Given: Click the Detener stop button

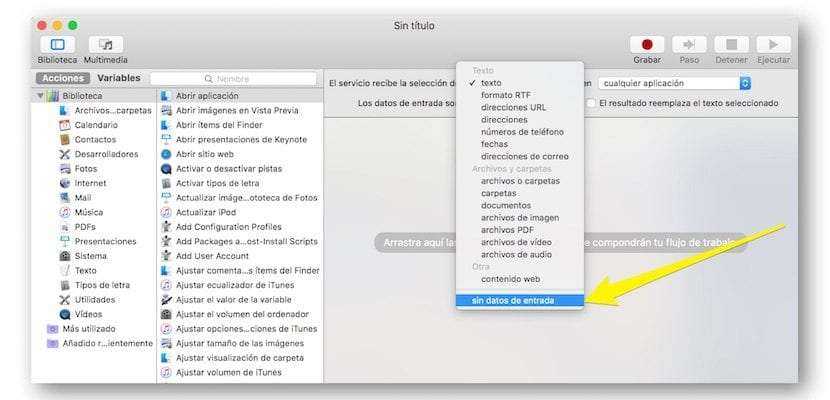Looking at the screenshot, I should (731, 45).
